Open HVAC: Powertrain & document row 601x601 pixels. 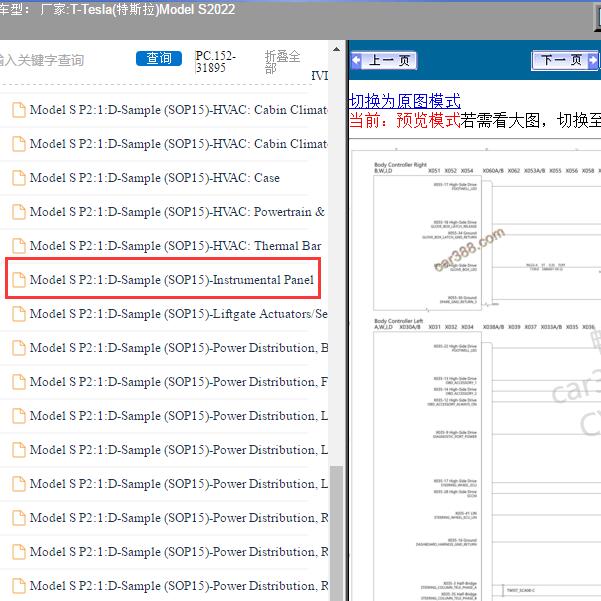coord(164,212)
